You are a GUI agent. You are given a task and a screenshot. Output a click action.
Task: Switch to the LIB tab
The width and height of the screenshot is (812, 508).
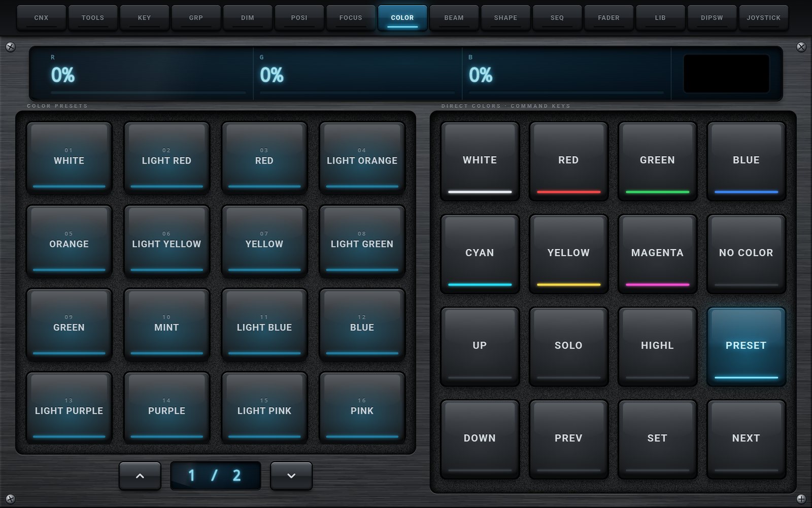pos(660,18)
